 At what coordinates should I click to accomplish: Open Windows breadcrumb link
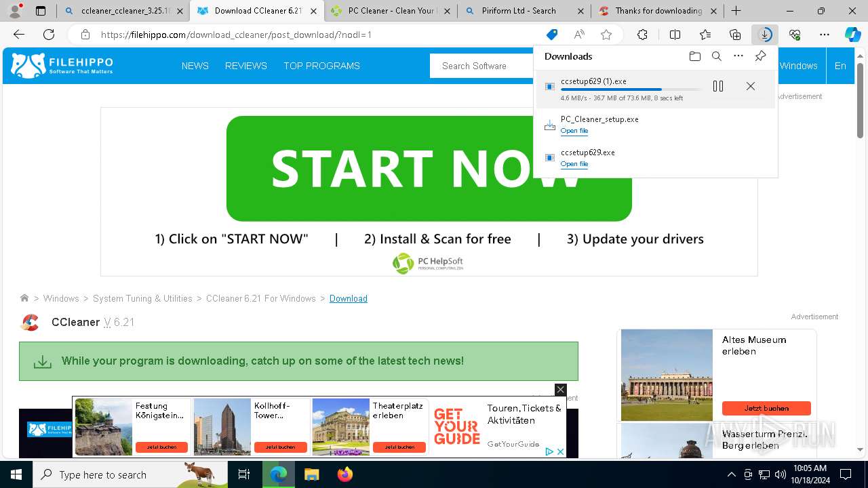coord(61,298)
